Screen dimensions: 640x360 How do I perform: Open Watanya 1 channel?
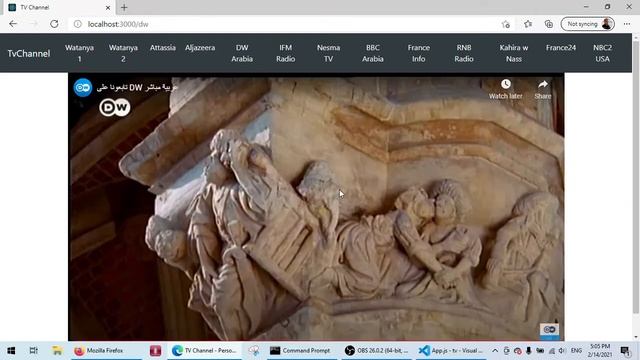80,53
